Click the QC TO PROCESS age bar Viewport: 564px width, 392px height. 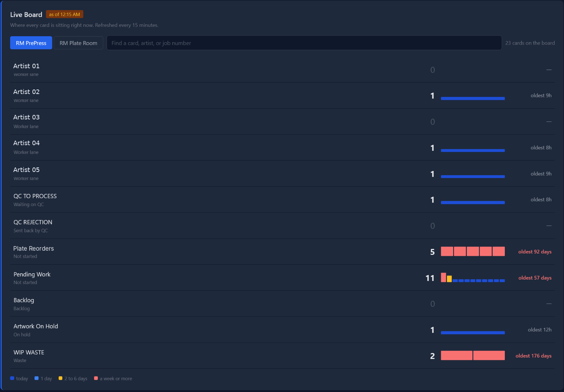tap(473, 202)
